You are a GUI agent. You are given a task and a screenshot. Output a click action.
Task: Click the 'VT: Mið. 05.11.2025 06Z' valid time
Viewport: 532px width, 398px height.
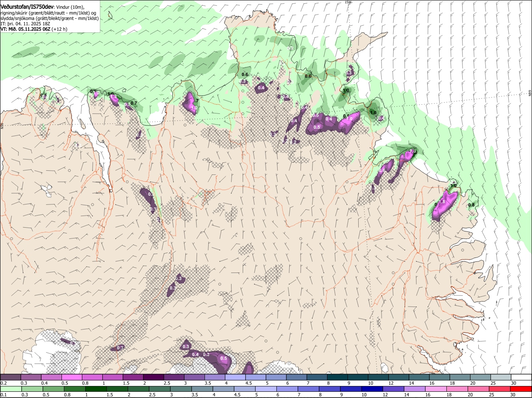click(x=25, y=29)
